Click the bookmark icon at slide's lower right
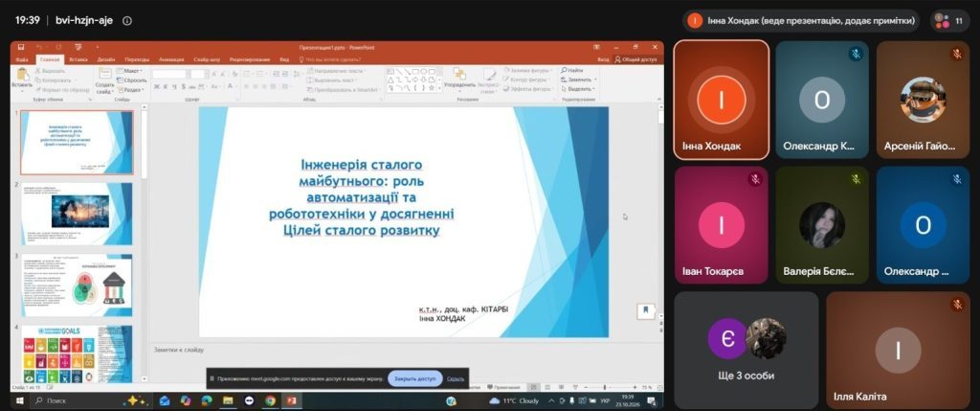 tap(646, 309)
